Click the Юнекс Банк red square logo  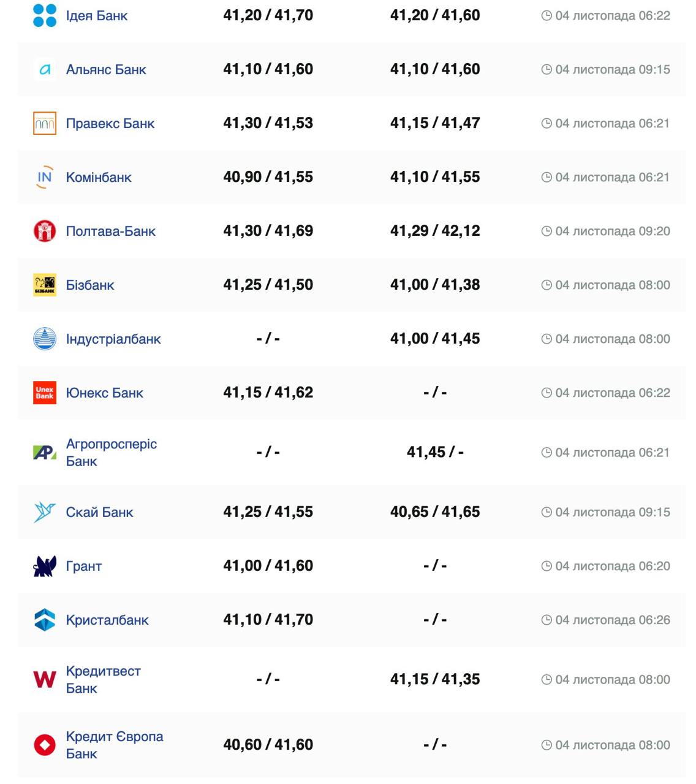(x=45, y=393)
